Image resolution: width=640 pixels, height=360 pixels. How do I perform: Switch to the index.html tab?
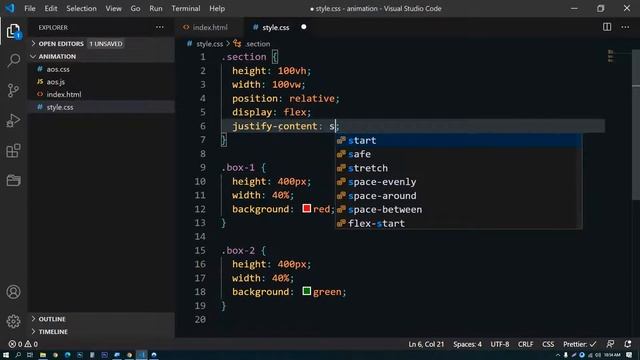209,27
